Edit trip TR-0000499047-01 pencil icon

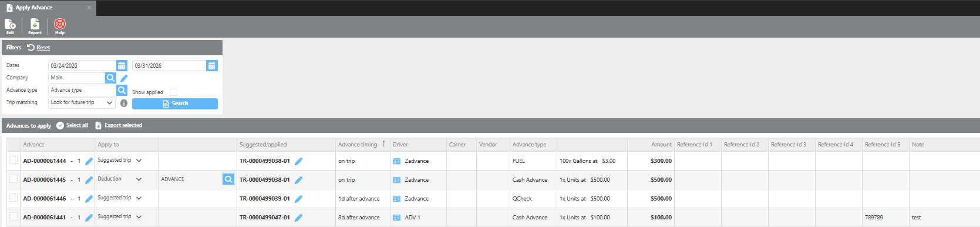click(298, 218)
